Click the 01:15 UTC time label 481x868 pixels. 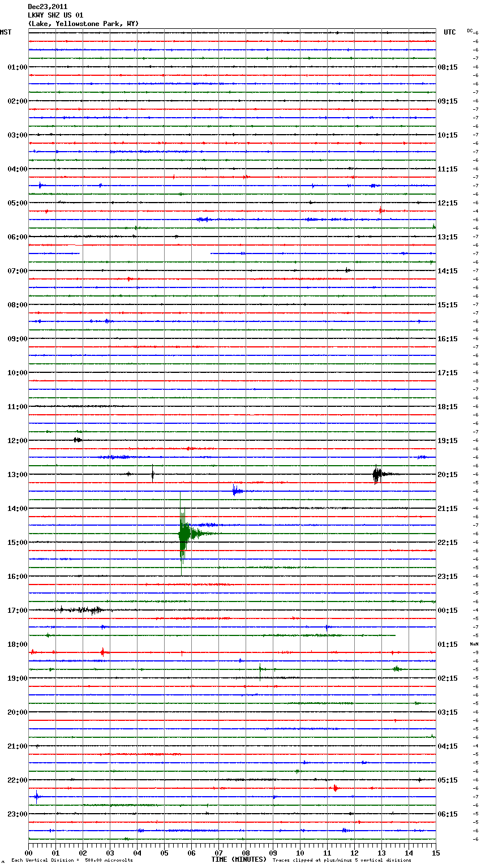pyautogui.click(x=448, y=644)
